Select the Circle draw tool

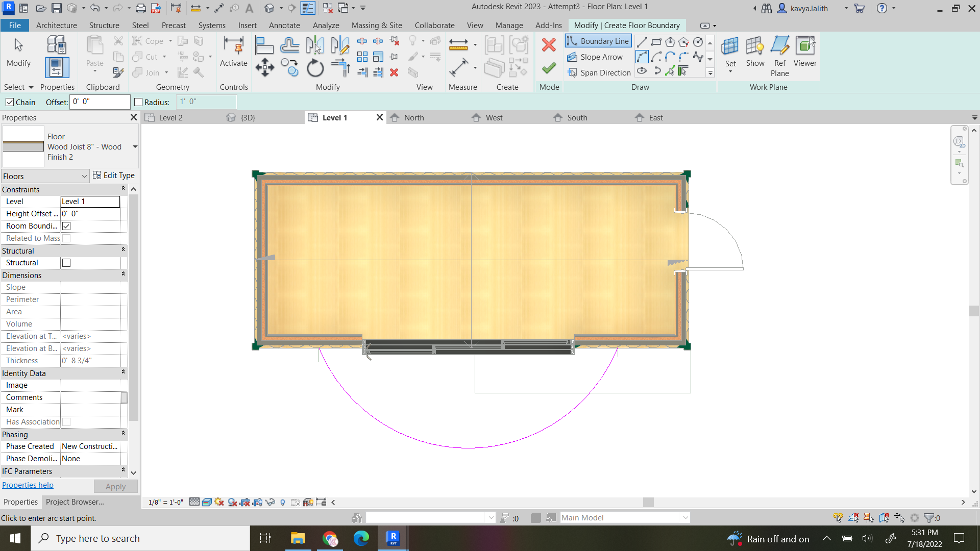[698, 42]
